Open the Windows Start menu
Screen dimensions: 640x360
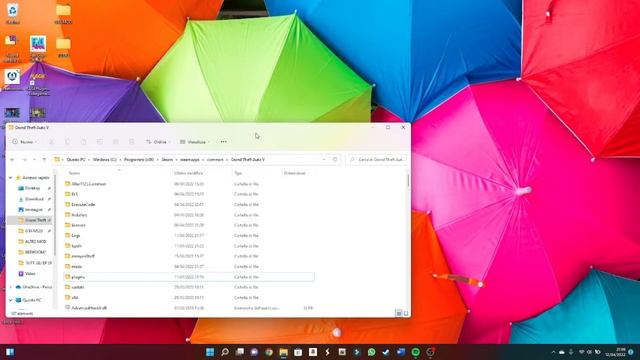coord(210,352)
